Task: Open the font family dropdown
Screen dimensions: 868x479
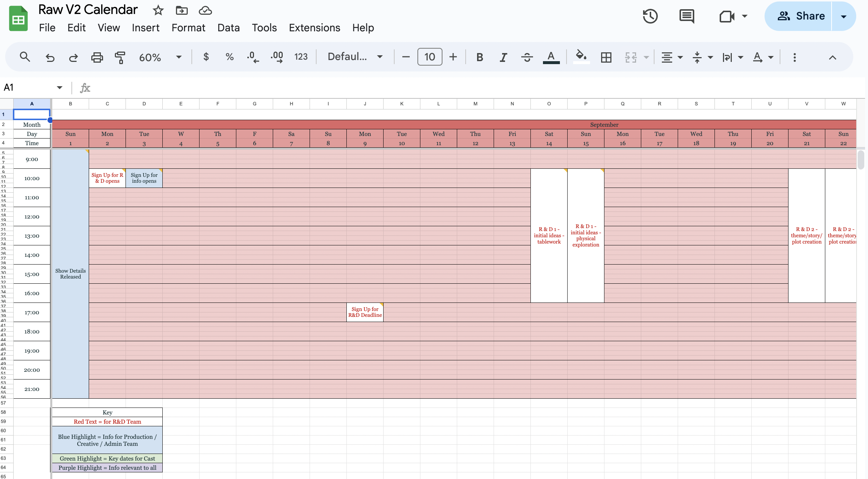Action: click(355, 57)
